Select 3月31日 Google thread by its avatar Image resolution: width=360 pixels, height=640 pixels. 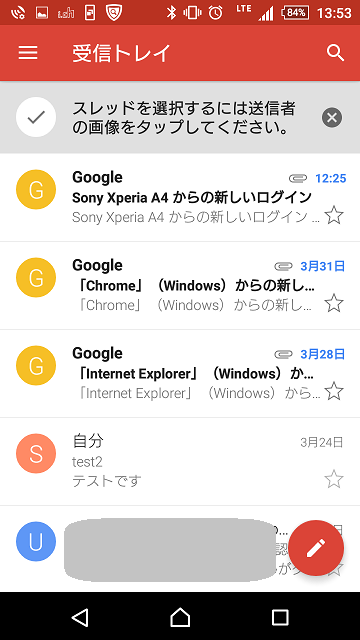[x=36, y=278]
